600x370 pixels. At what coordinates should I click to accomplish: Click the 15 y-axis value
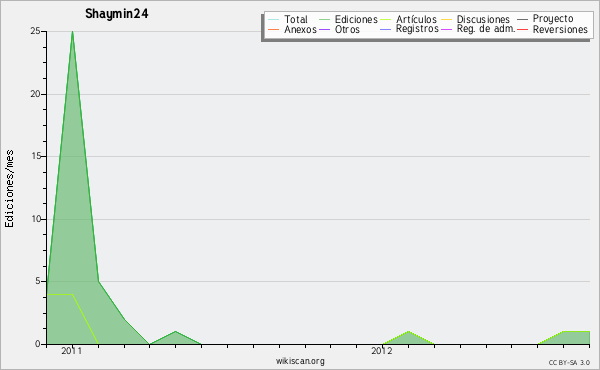pos(35,156)
